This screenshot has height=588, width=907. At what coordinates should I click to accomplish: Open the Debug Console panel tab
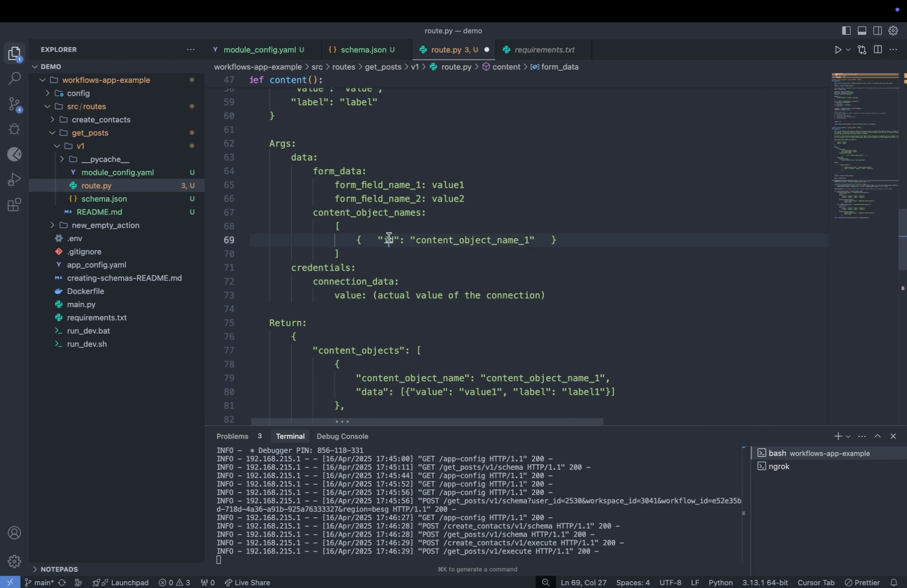coord(342,436)
